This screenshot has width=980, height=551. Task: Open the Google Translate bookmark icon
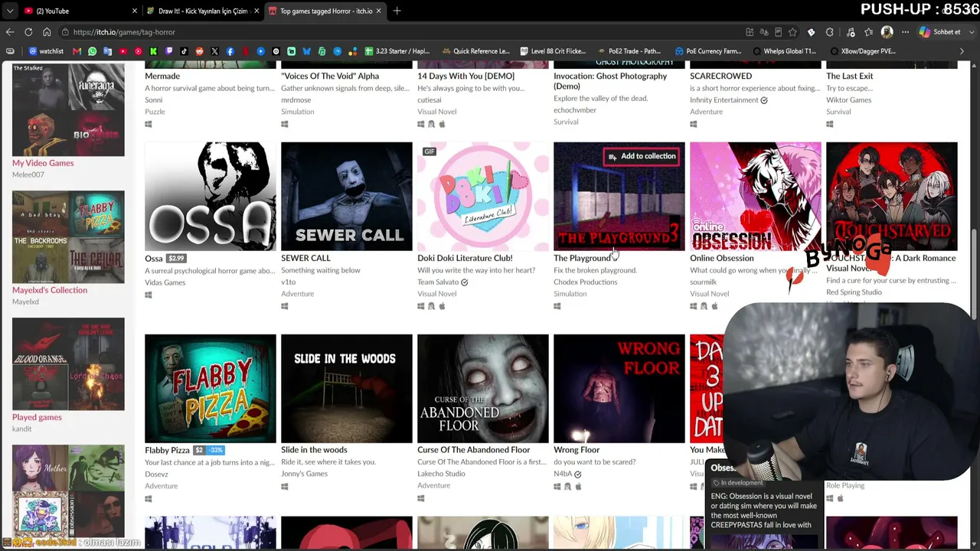(108, 51)
